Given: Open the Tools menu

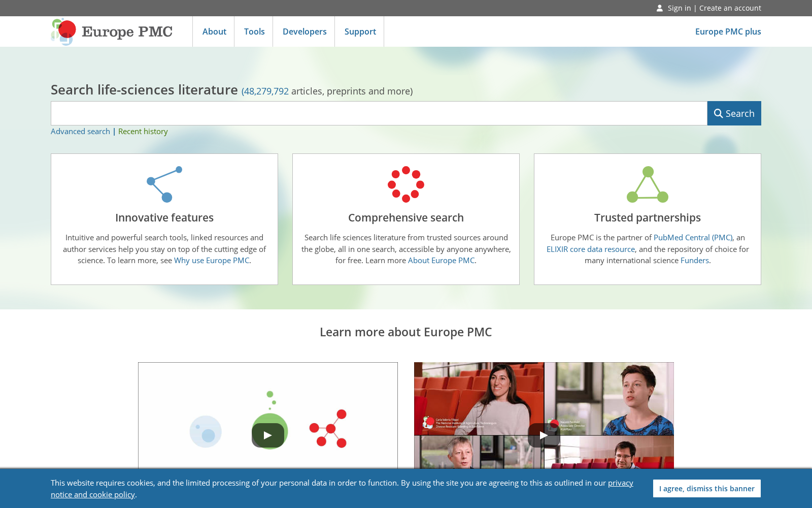Looking at the screenshot, I should [x=254, y=31].
